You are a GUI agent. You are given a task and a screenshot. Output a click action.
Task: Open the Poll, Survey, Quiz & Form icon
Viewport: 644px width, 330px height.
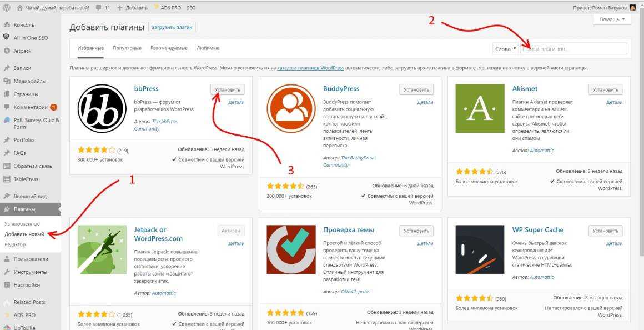(x=7, y=121)
